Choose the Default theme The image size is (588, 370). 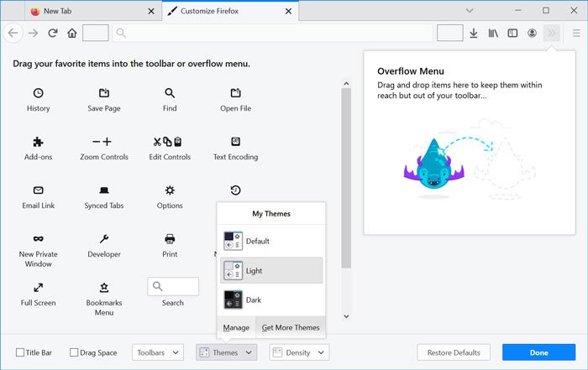point(271,241)
